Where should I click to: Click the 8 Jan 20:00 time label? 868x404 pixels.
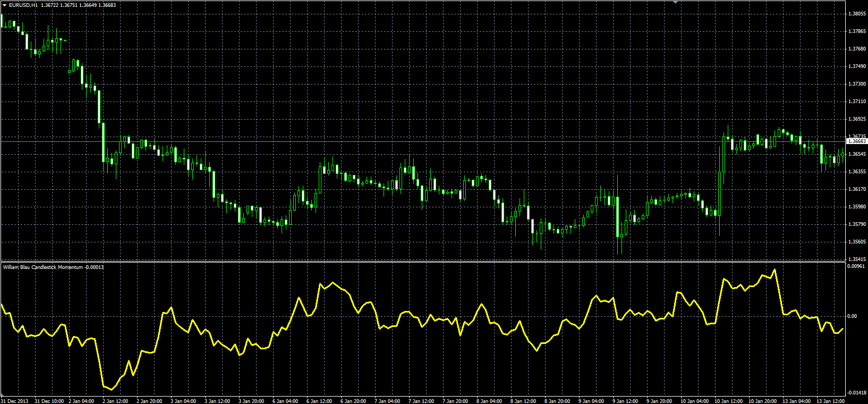pos(557,401)
